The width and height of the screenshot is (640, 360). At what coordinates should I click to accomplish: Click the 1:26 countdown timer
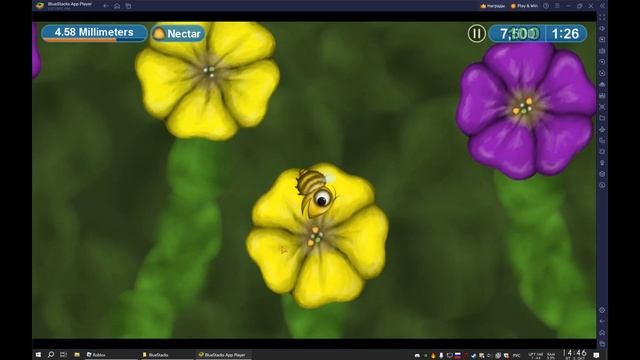click(x=565, y=33)
